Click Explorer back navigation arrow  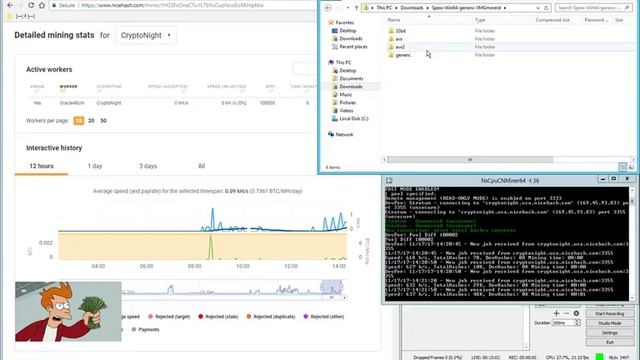pos(328,8)
